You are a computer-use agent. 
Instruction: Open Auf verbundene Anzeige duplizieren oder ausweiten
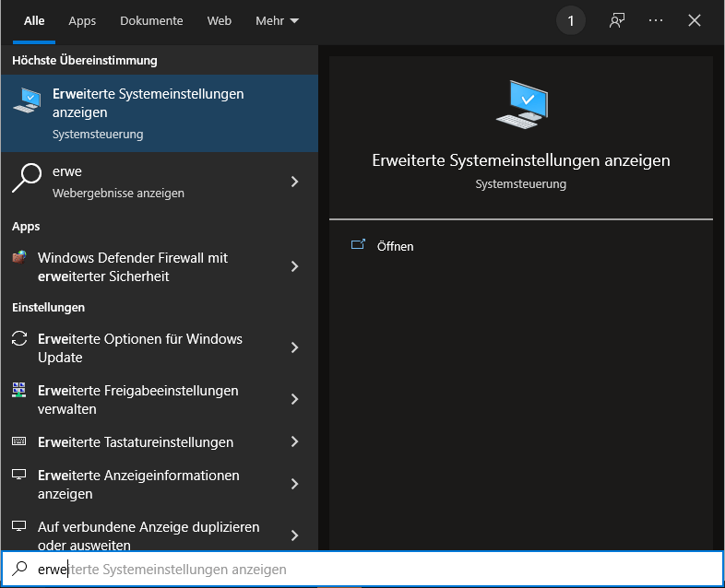click(x=160, y=531)
